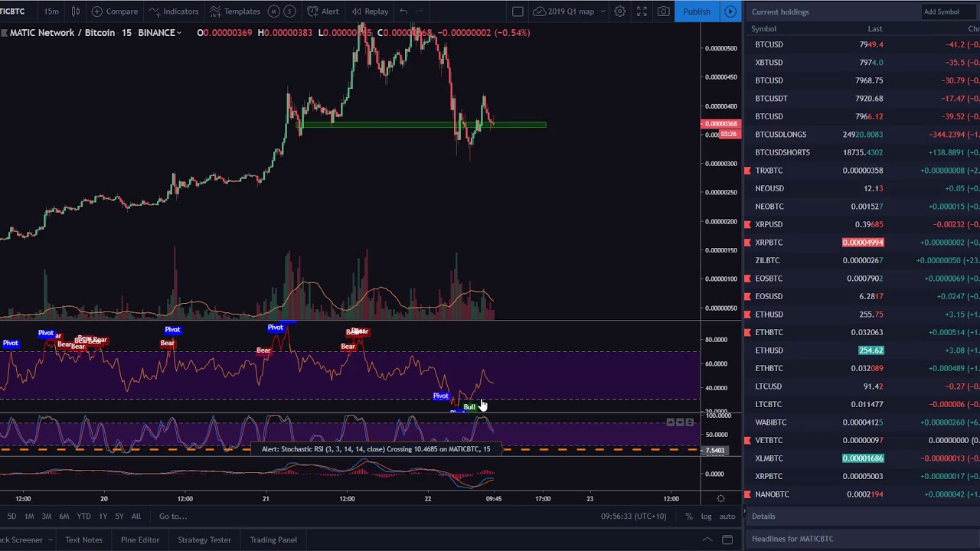Redo the chart action

click(420, 11)
